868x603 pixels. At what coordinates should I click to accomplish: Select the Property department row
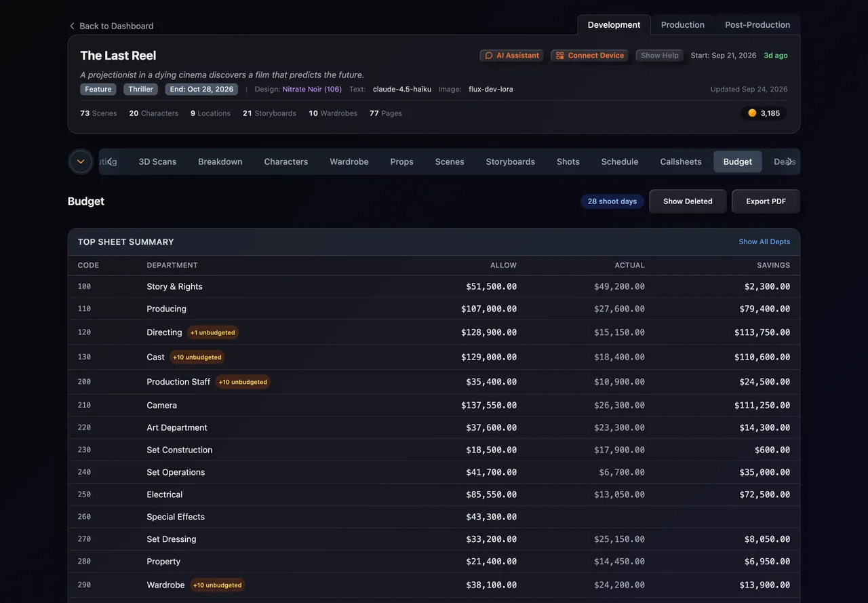[434, 562]
